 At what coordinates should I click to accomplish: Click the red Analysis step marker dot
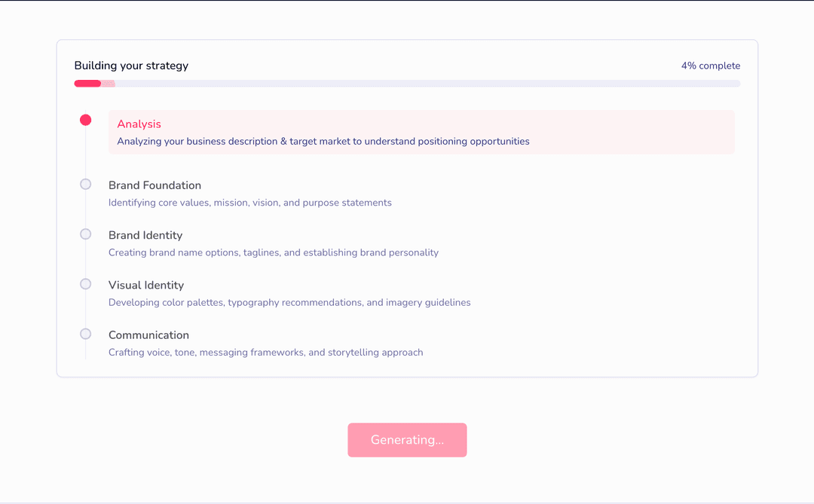[x=86, y=120]
